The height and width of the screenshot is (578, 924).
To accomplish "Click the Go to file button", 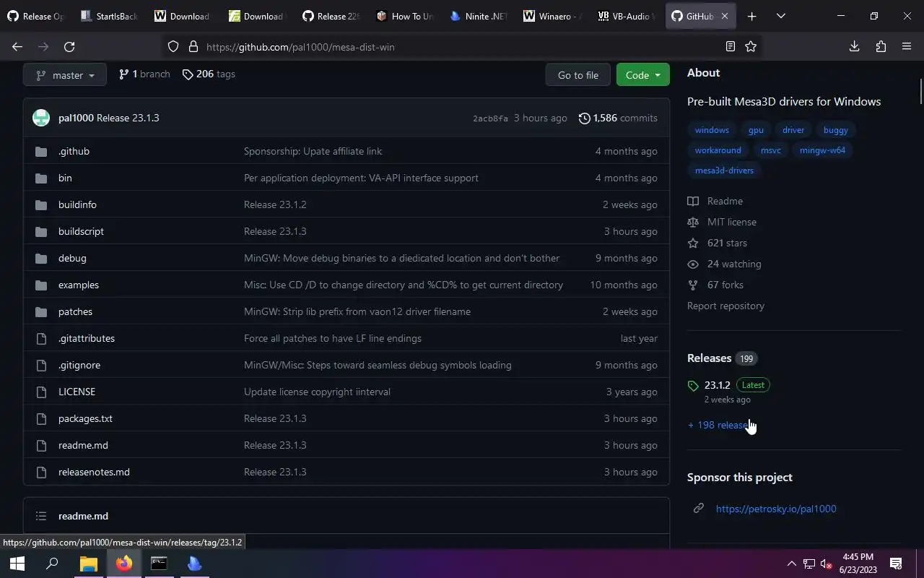I will click(577, 75).
